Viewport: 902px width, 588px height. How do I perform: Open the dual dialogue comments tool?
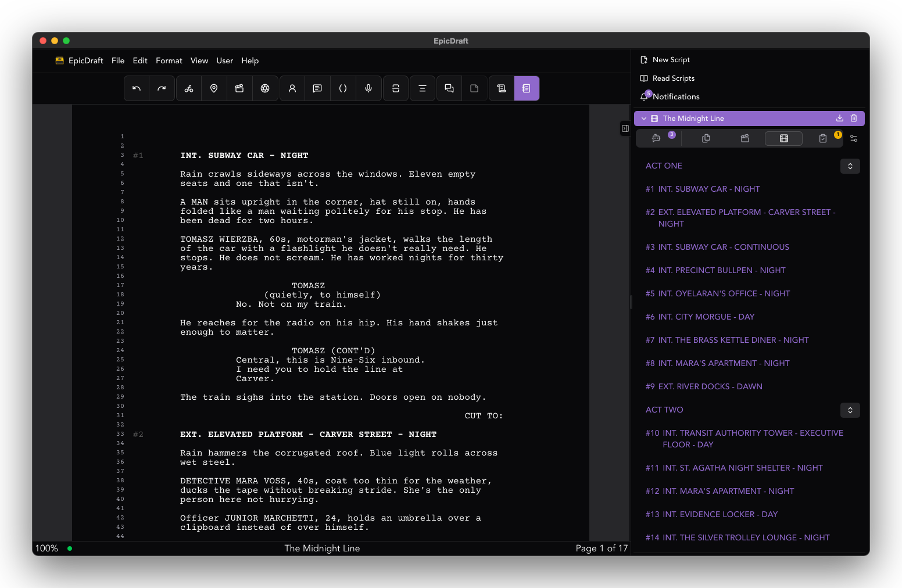point(449,88)
